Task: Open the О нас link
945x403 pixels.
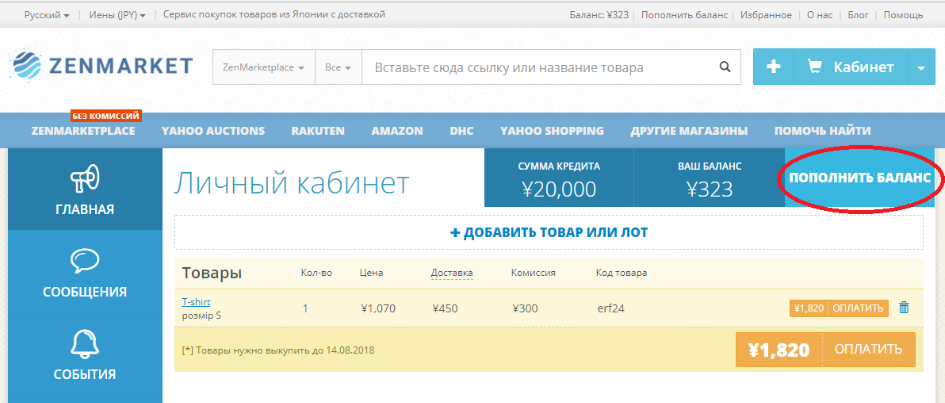Action: 820,14
